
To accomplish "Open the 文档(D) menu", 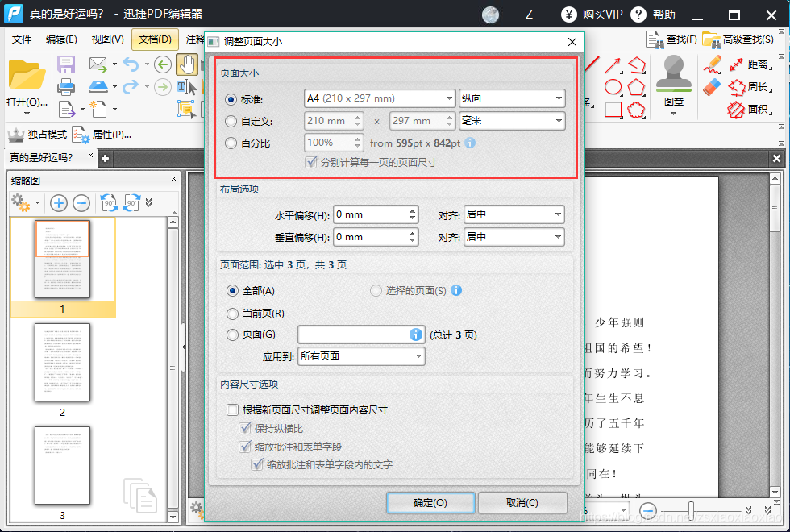I will tap(155, 39).
